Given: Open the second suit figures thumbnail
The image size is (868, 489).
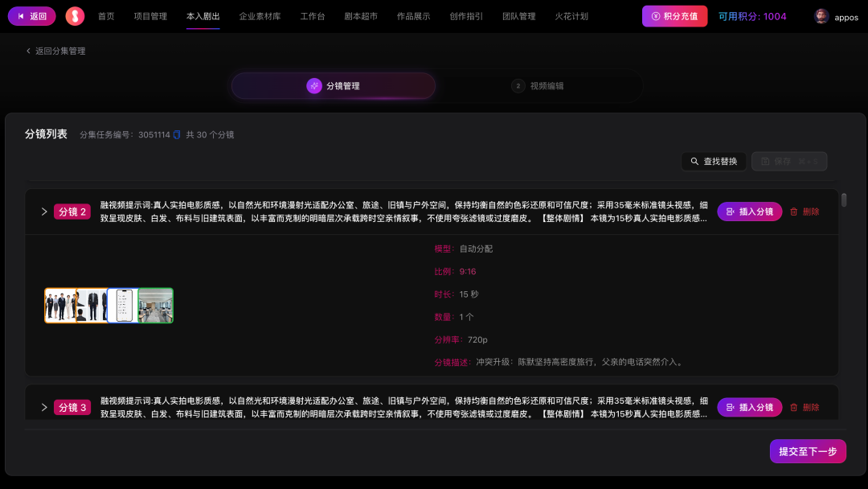Looking at the screenshot, I should pos(92,305).
